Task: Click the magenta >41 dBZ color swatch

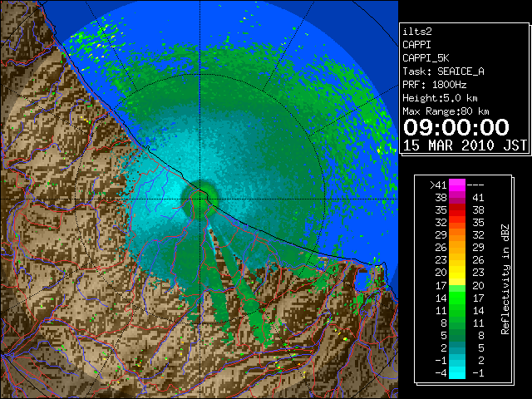Action: [x=457, y=185]
